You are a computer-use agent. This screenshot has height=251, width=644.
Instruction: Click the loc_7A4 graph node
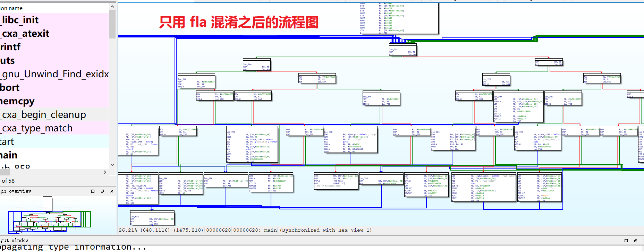[x=256, y=65]
